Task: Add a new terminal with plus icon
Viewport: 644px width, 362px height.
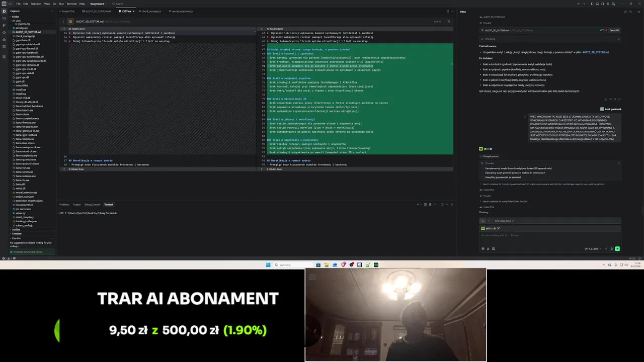Action: [418, 205]
